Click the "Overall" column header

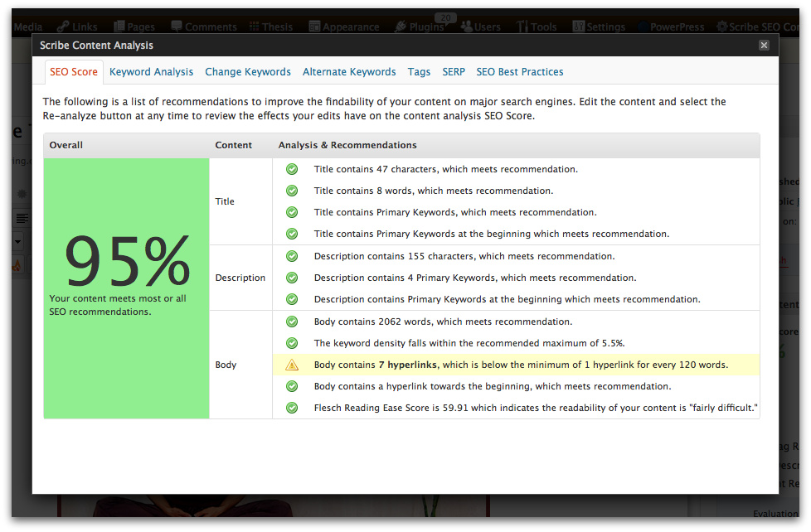[66, 145]
